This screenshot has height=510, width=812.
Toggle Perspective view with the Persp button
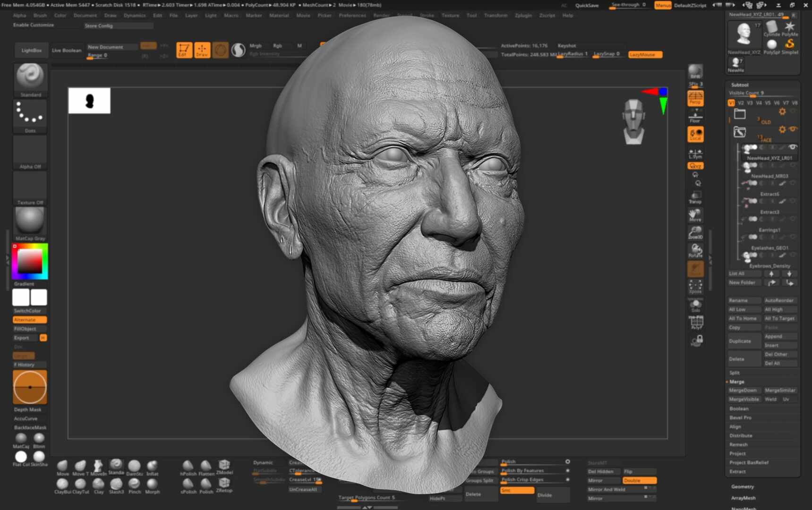[695, 99]
